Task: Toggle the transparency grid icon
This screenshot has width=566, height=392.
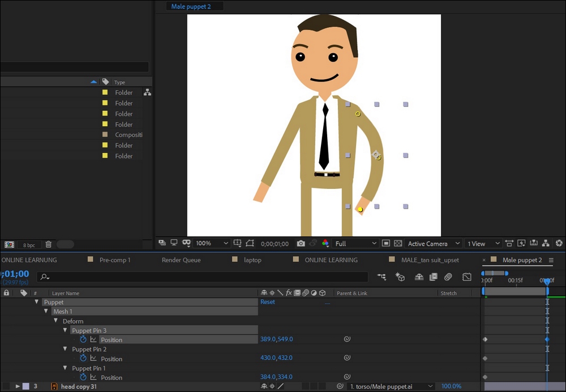Action: click(x=398, y=243)
